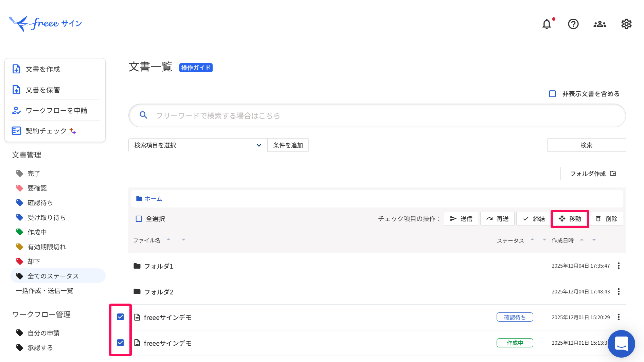
Task: Open the 操作ガイド badge link
Action: (x=196, y=68)
